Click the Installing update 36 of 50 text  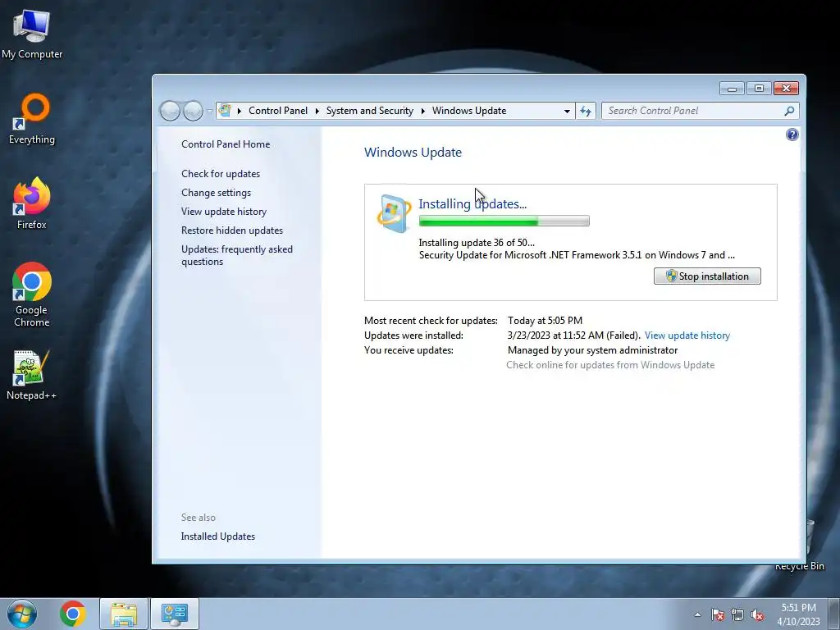tap(477, 243)
